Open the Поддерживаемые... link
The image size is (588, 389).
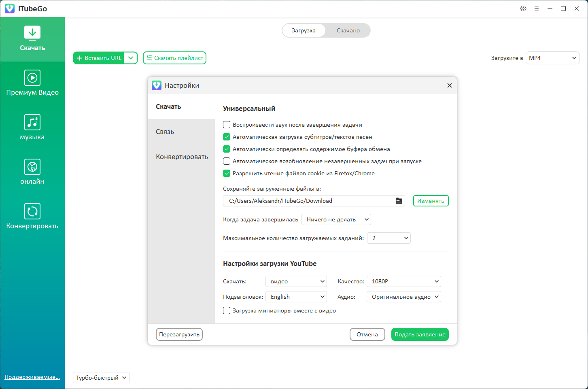pos(32,377)
